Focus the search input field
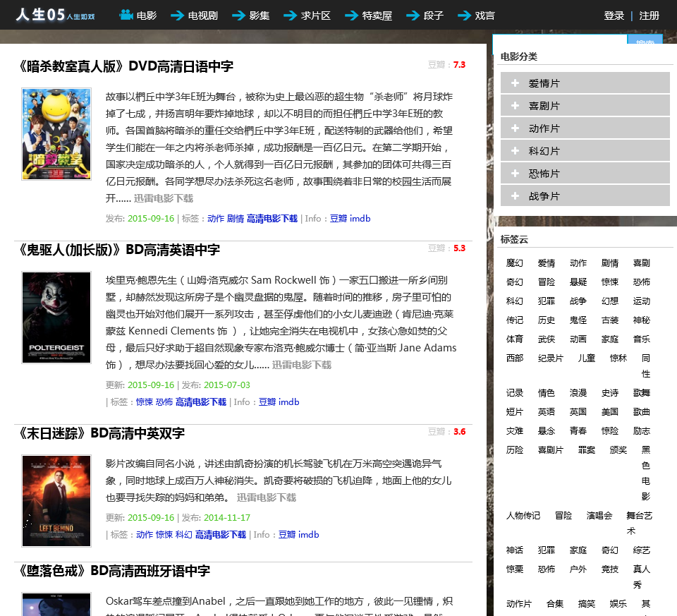The width and height of the screenshot is (677, 616). pos(559,40)
